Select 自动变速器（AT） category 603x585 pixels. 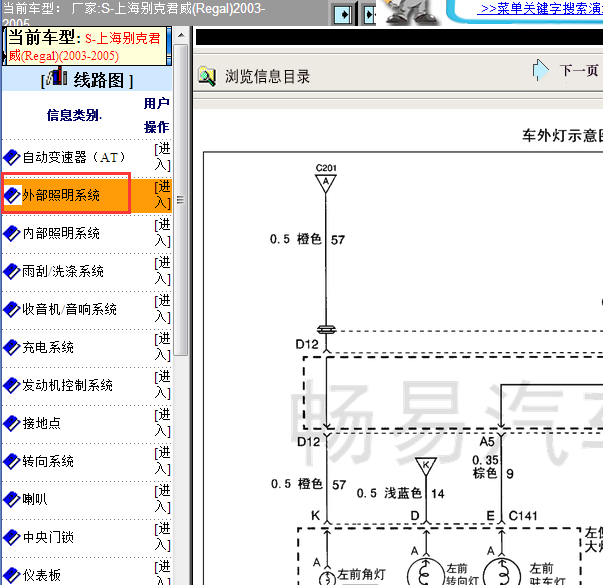click(x=74, y=157)
